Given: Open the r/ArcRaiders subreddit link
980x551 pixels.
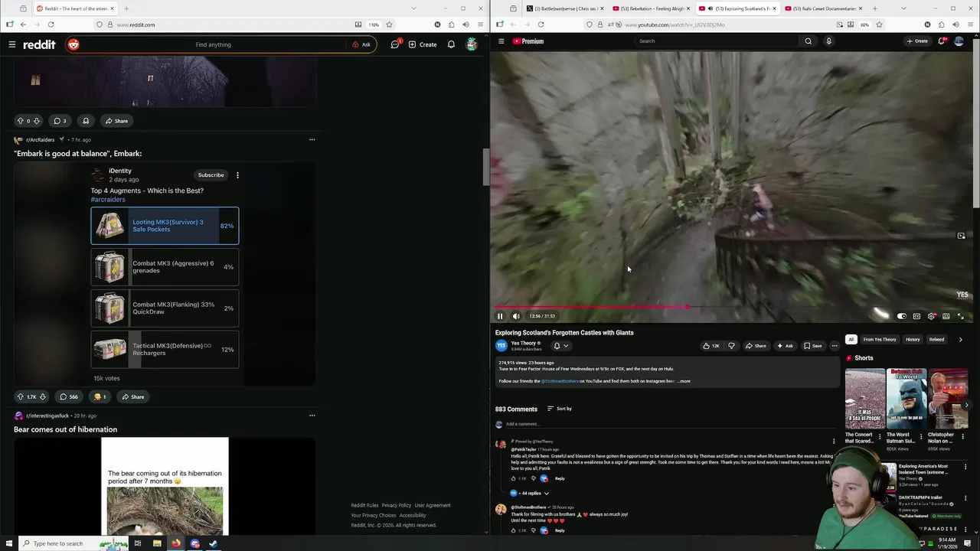Looking at the screenshot, I should click(x=40, y=140).
